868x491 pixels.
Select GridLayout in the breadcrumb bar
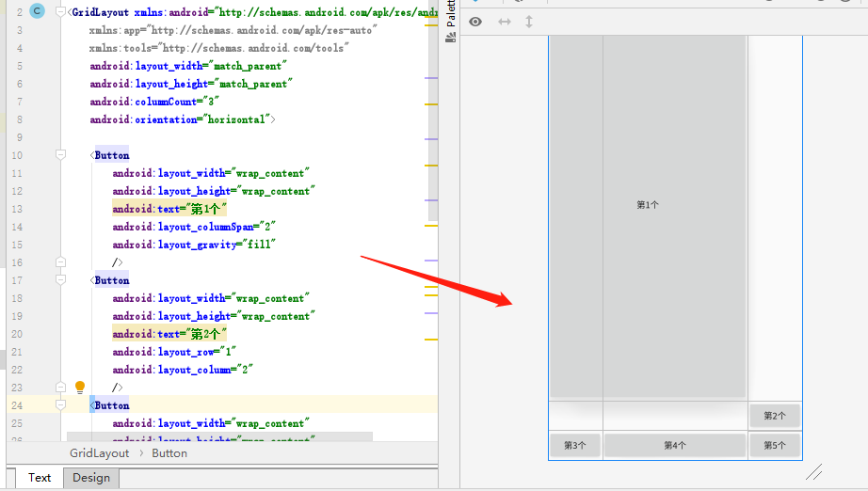(x=99, y=453)
